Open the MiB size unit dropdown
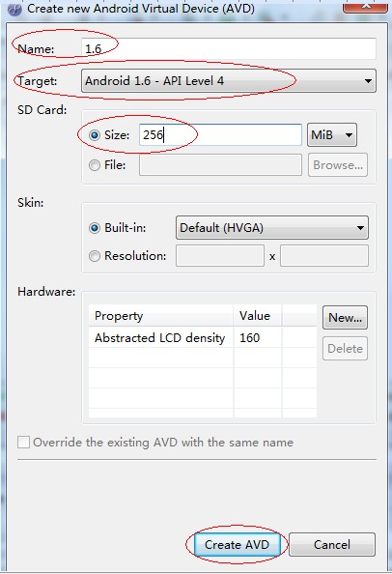This screenshot has height=574, width=392. coord(332,135)
